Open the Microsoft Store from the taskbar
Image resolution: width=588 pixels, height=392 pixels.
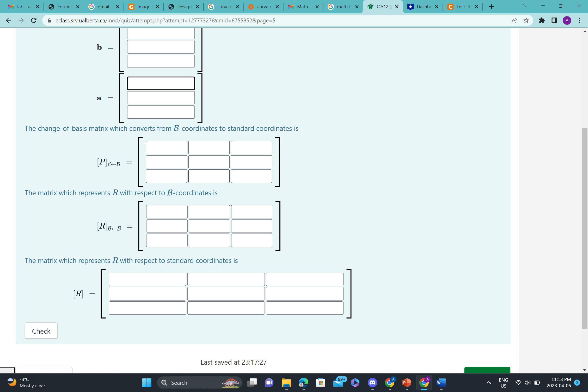[x=321, y=383]
